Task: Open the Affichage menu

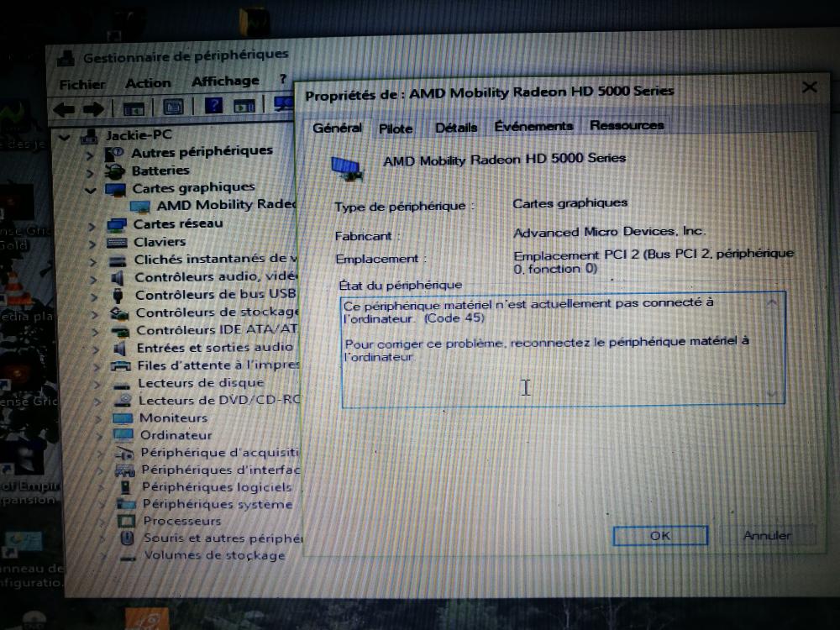Action: click(225, 81)
